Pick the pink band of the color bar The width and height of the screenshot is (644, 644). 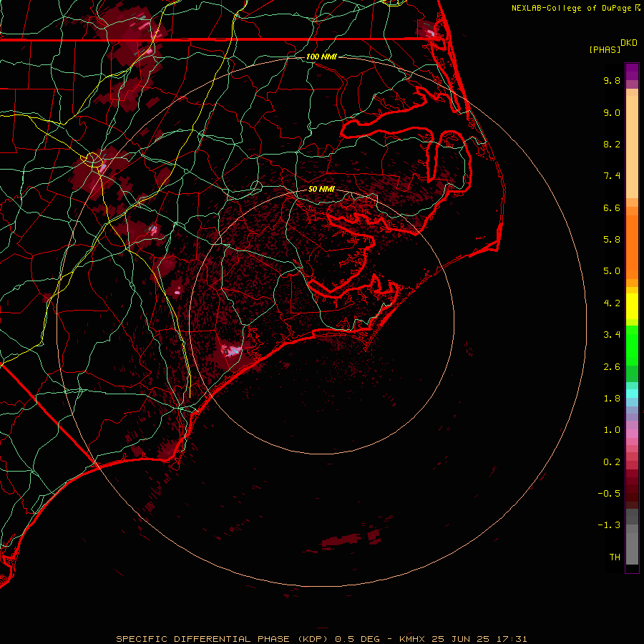(632, 434)
